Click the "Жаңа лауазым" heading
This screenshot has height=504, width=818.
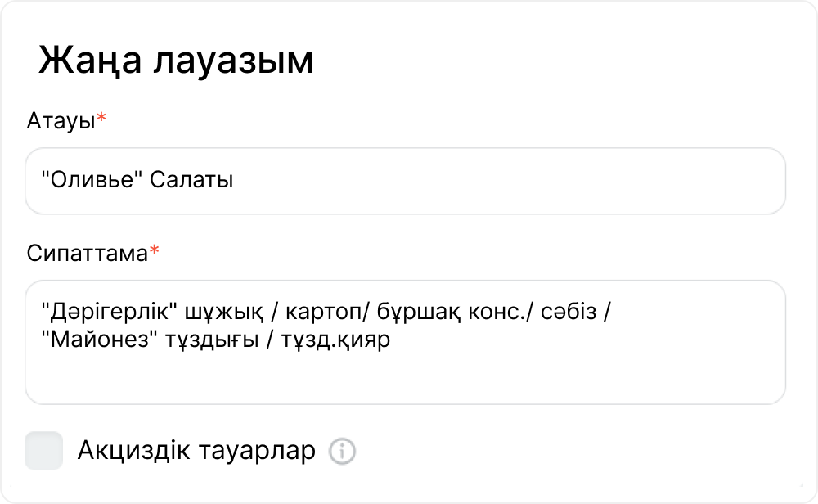click(x=176, y=61)
